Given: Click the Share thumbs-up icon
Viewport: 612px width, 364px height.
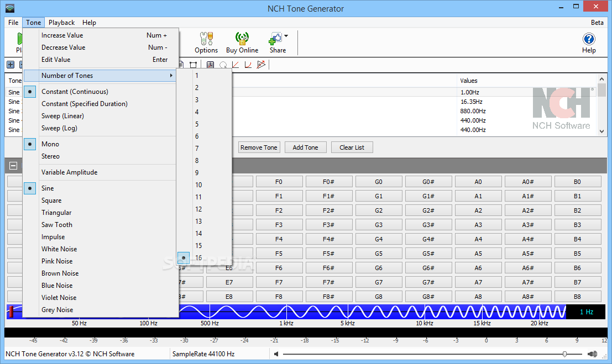Looking at the screenshot, I should [x=275, y=39].
